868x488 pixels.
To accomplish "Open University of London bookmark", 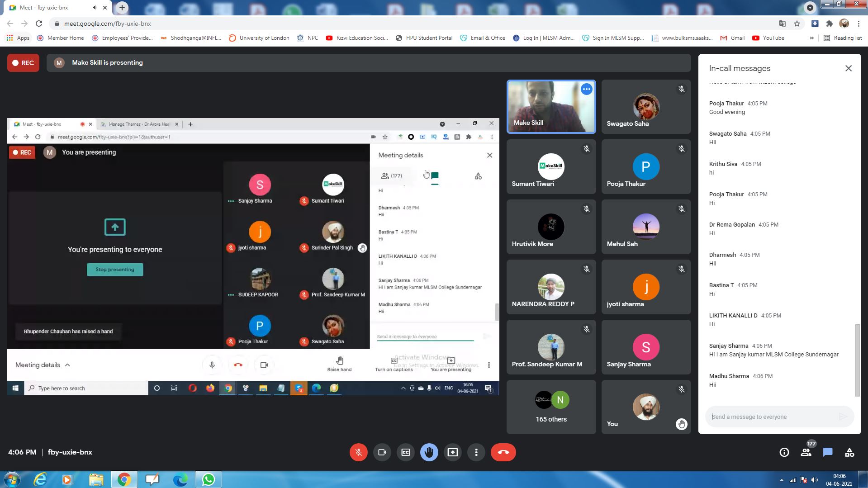I will (x=259, y=38).
